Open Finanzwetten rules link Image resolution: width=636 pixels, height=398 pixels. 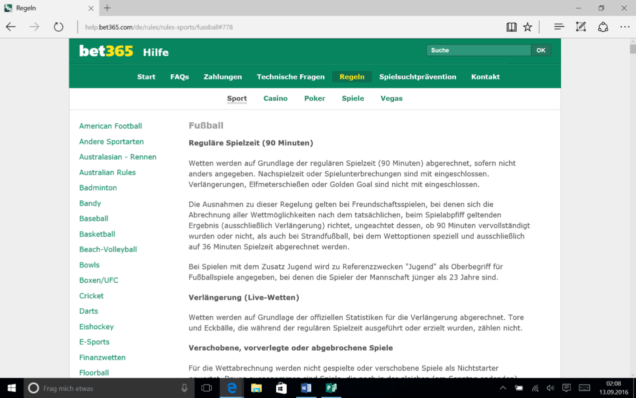click(102, 357)
